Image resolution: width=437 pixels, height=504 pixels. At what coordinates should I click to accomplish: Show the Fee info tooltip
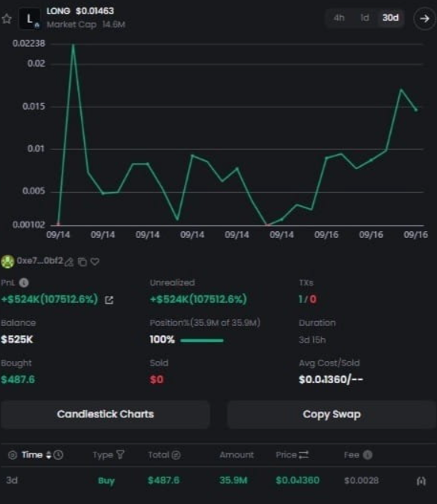[367, 455]
